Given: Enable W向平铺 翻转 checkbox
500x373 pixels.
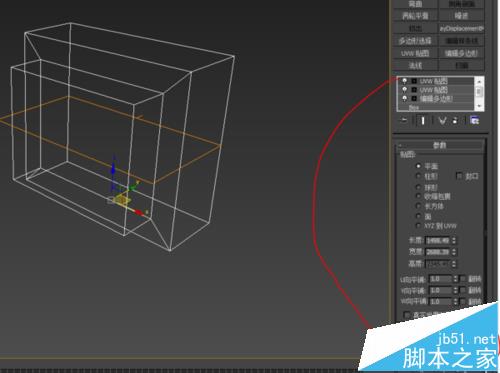Looking at the screenshot, I should tap(463, 301).
